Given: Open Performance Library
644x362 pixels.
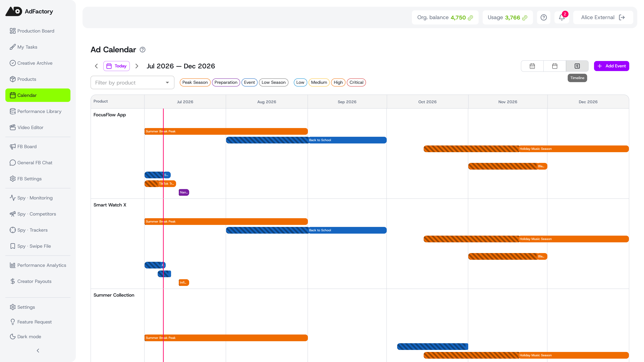Looking at the screenshot, I should [x=38, y=111].
